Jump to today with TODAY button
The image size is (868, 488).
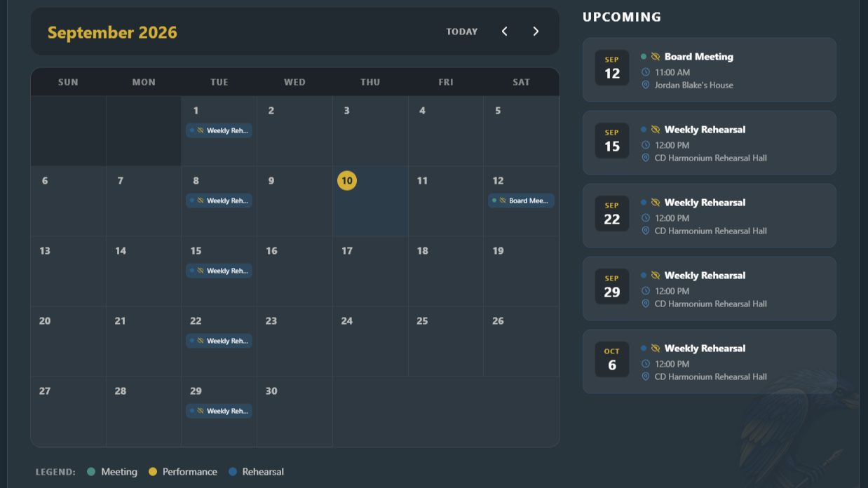[x=462, y=32]
